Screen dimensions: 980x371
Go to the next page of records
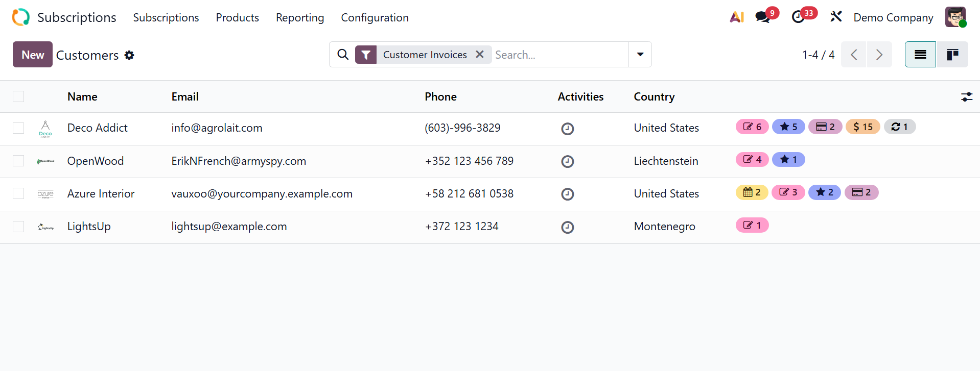879,55
